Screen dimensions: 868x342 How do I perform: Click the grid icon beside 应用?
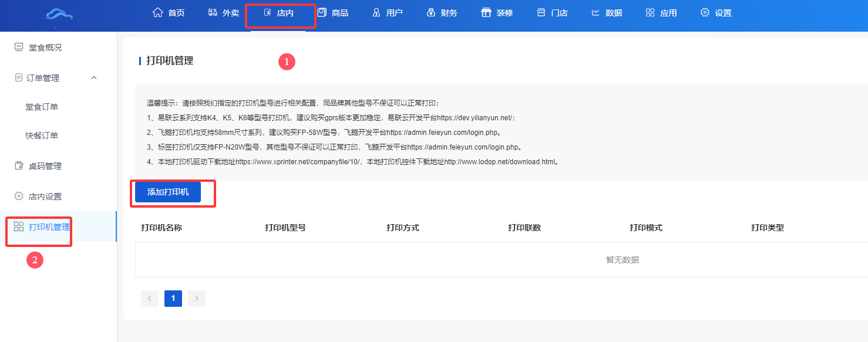pyautogui.click(x=650, y=12)
